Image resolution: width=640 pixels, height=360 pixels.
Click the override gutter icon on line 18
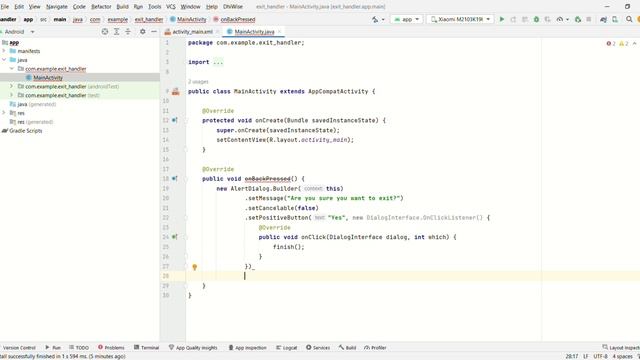click(175, 179)
